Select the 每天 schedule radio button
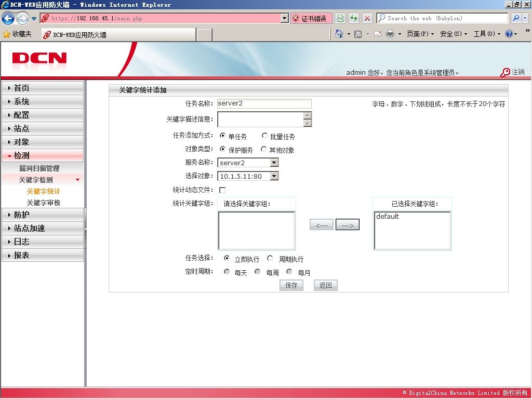 (x=227, y=271)
